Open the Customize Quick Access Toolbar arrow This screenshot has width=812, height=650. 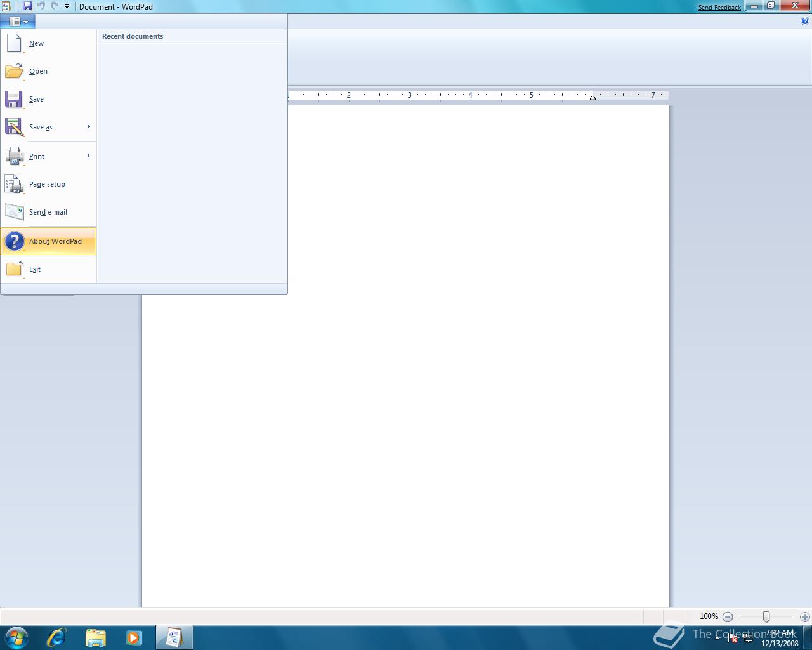(x=67, y=6)
